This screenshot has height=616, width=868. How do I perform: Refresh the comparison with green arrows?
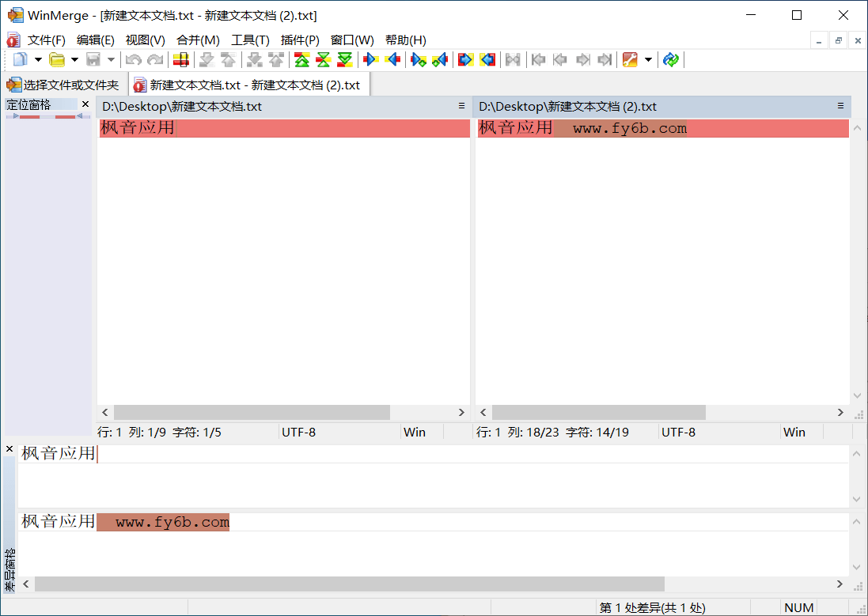point(671,59)
